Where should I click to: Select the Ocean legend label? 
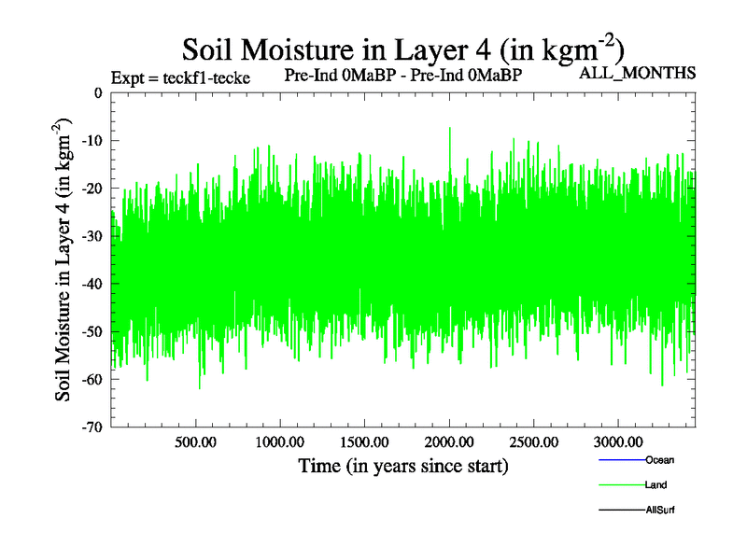(659, 460)
